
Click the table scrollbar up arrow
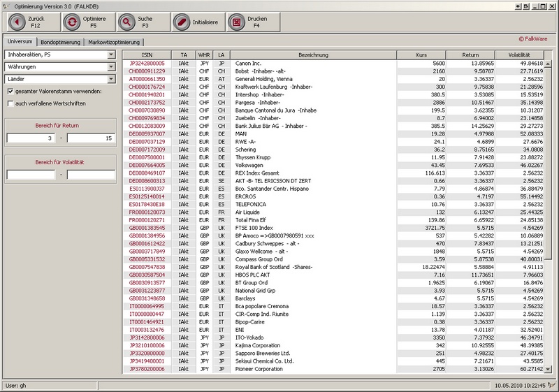pyautogui.click(x=548, y=64)
